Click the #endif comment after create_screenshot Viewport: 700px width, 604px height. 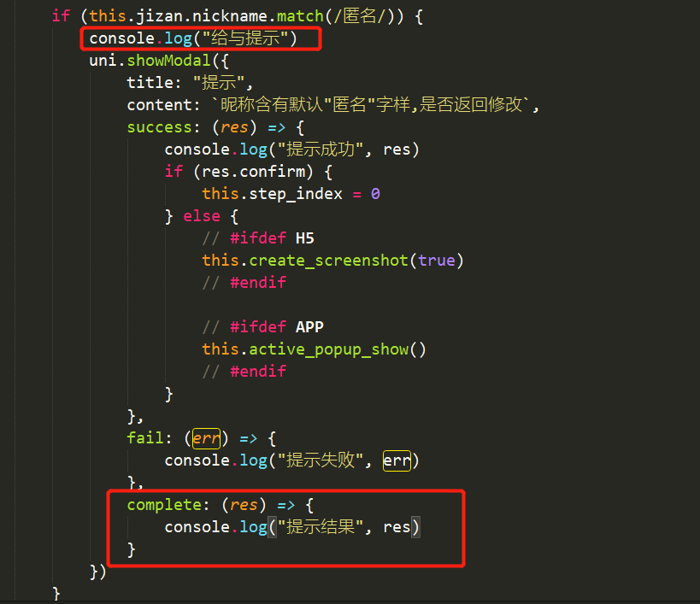pyautogui.click(x=244, y=283)
